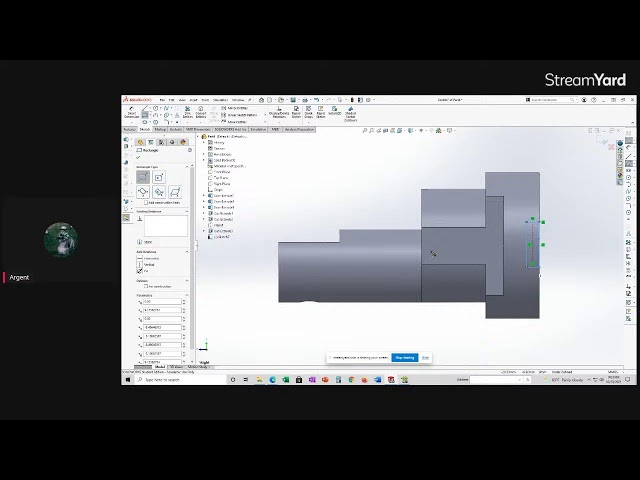Click the Save icon in title toolbar

point(293,100)
